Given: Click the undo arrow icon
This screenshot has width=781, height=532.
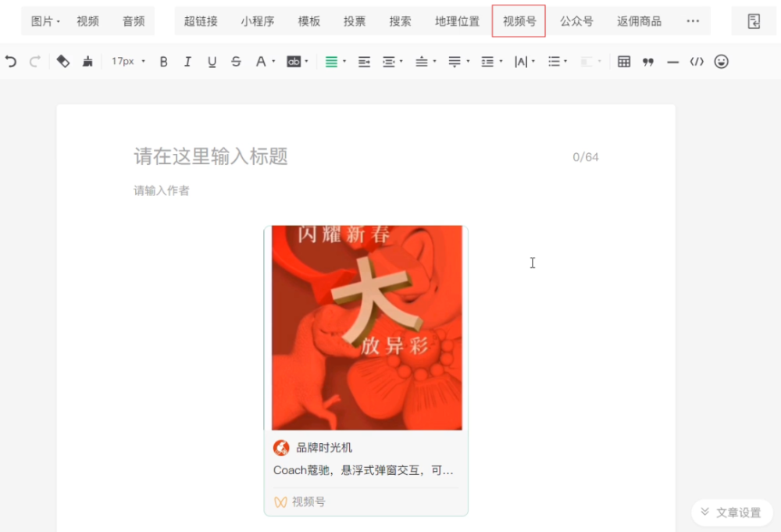Looking at the screenshot, I should point(11,62).
